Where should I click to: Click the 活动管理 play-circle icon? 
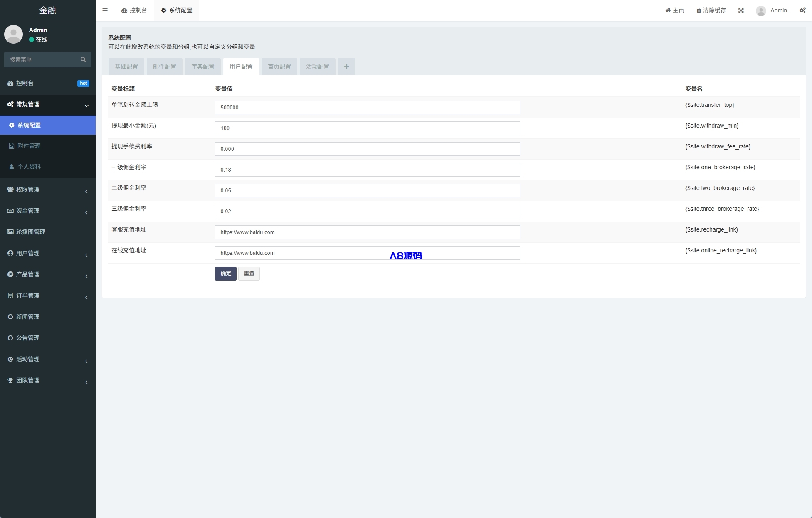click(10, 359)
